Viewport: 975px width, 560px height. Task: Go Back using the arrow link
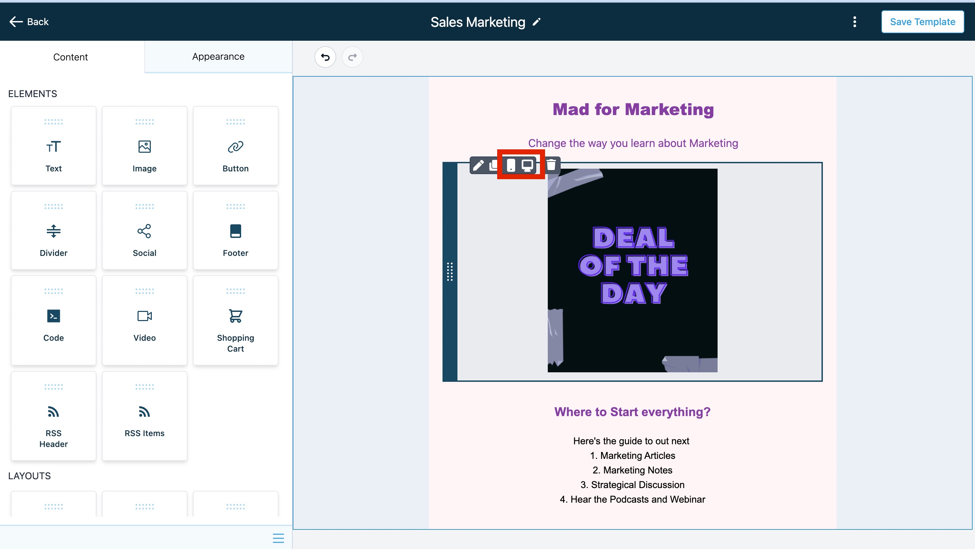(x=29, y=22)
